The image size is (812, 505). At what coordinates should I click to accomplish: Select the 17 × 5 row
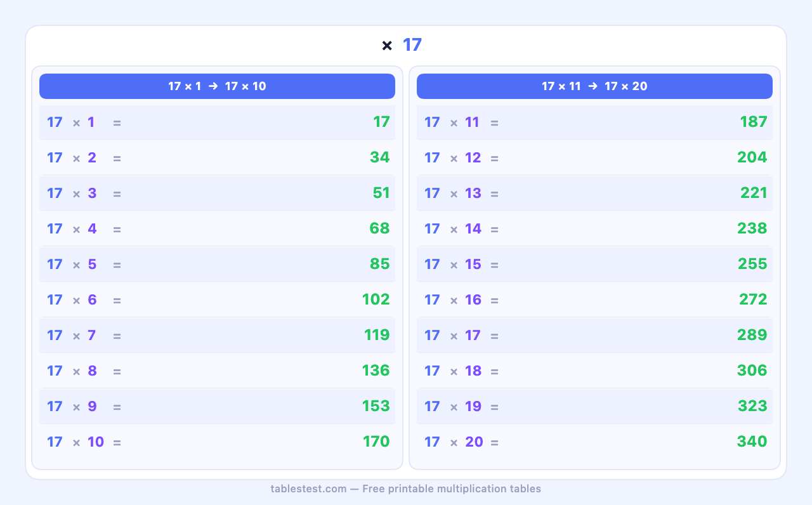[217, 264]
